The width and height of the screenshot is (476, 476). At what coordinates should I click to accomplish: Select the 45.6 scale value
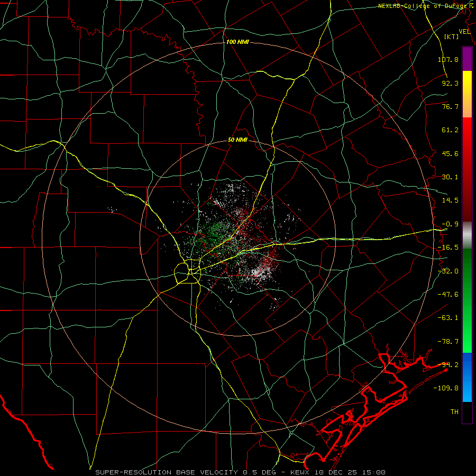(x=450, y=153)
